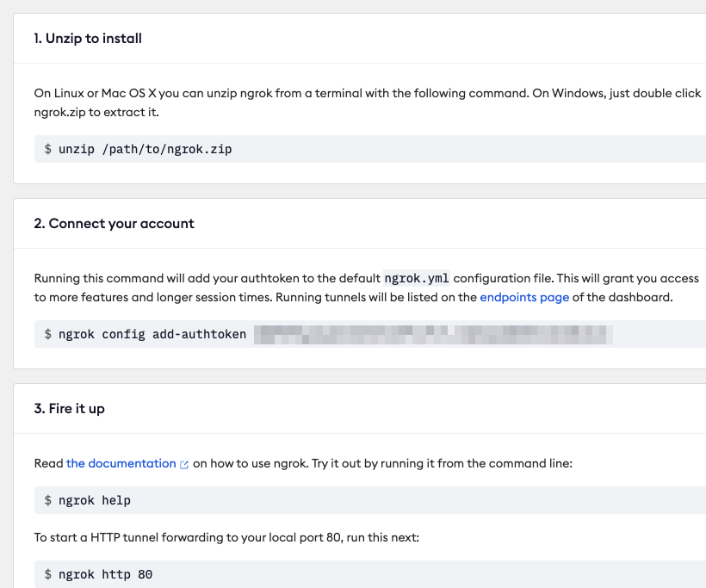Click the dollar prompt before ngrok help

click(47, 500)
